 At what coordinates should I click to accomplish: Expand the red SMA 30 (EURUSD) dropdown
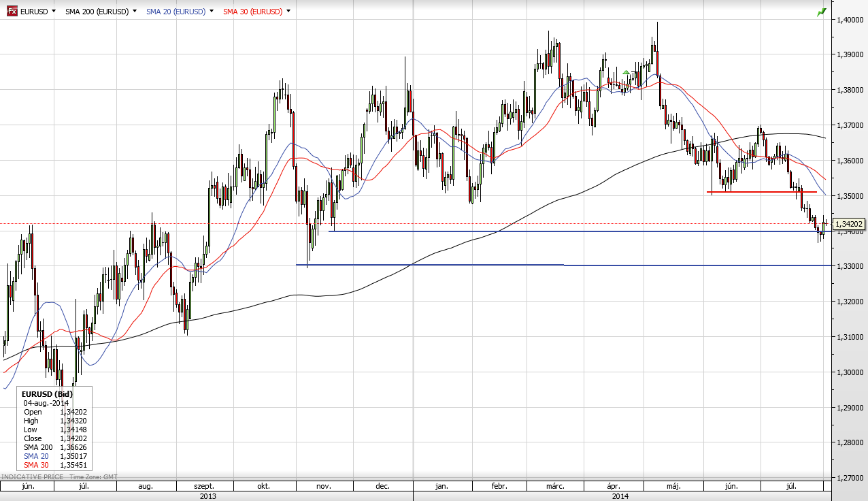tap(288, 12)
